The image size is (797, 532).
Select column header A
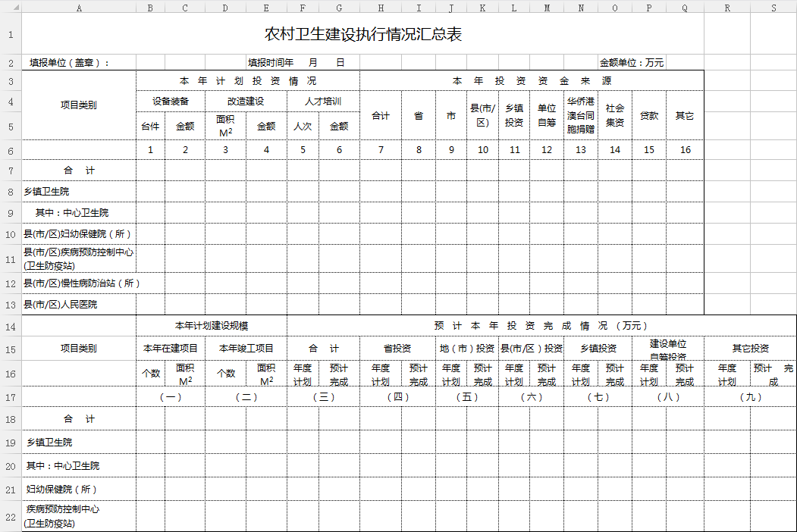click(x=79, y=8)
